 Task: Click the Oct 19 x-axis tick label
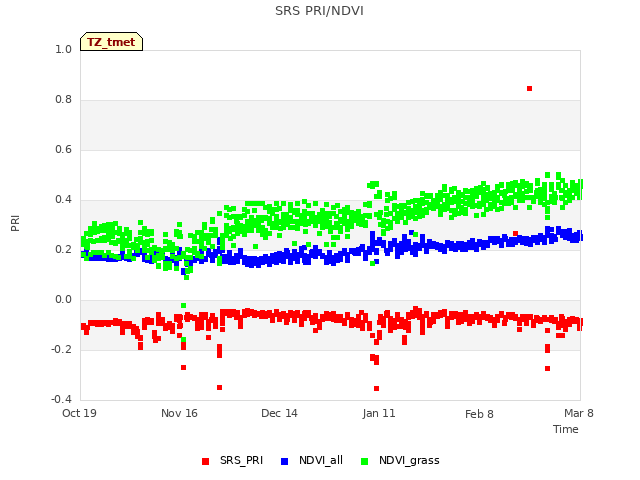[79, 413]
